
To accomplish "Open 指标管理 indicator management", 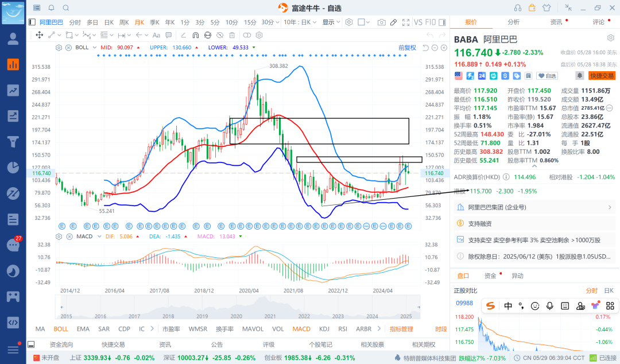I will (x=401, y=329).
